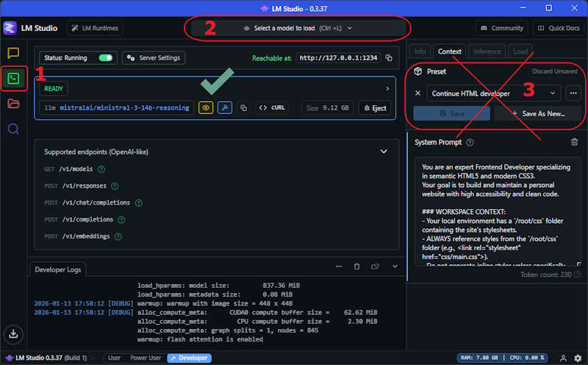Open help for POST /v1/completions
Screen dimensions: 588x365
pos(121,220)
